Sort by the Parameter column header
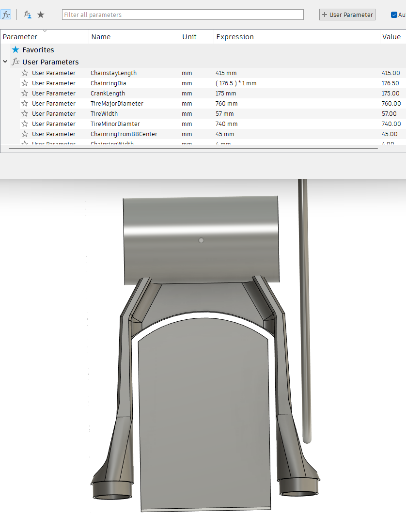406x532 pixels. click(x=20, y=37)
